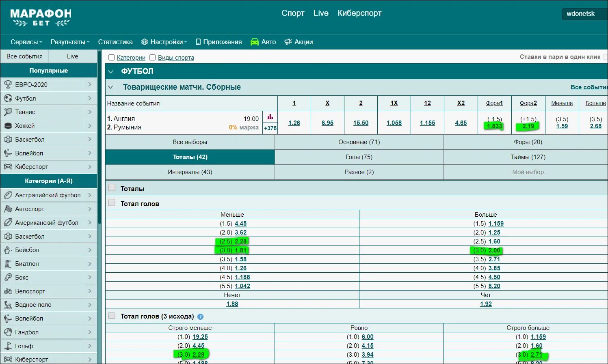
Task: Select the draw odds 6.95
Action: [327, 123]
